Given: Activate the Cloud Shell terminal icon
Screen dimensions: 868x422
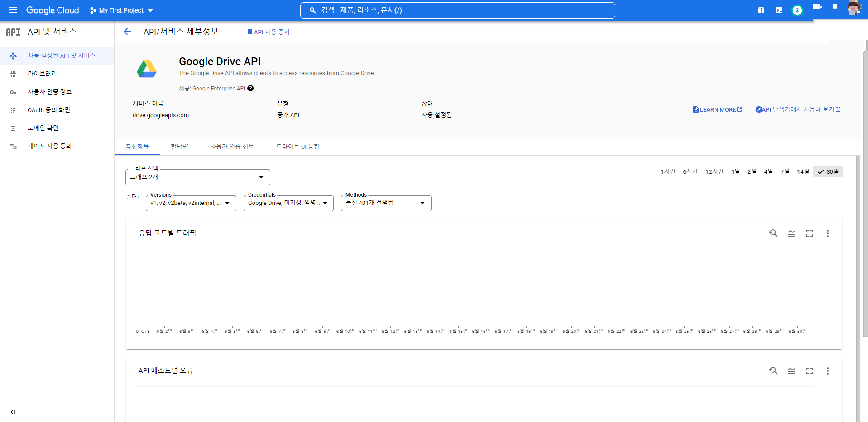Looking at the screenshot, I should [779, 10].
